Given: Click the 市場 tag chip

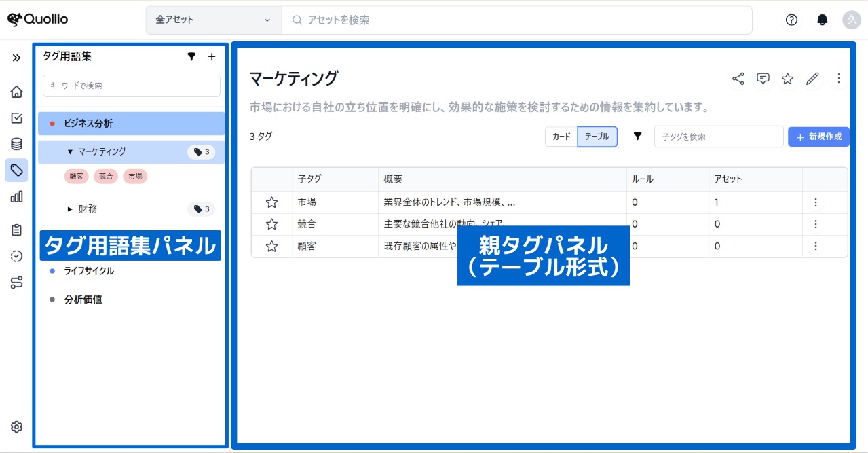Looking at the screenshot, I should click(135, 177).
